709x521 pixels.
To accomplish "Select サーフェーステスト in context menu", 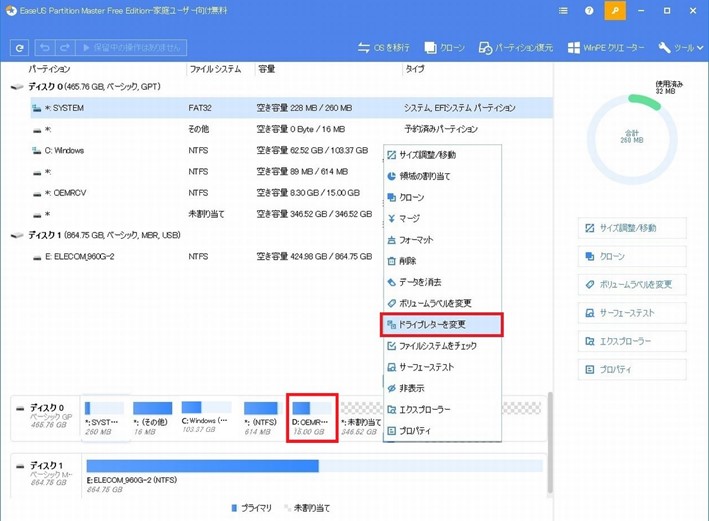I will [442, 367].
